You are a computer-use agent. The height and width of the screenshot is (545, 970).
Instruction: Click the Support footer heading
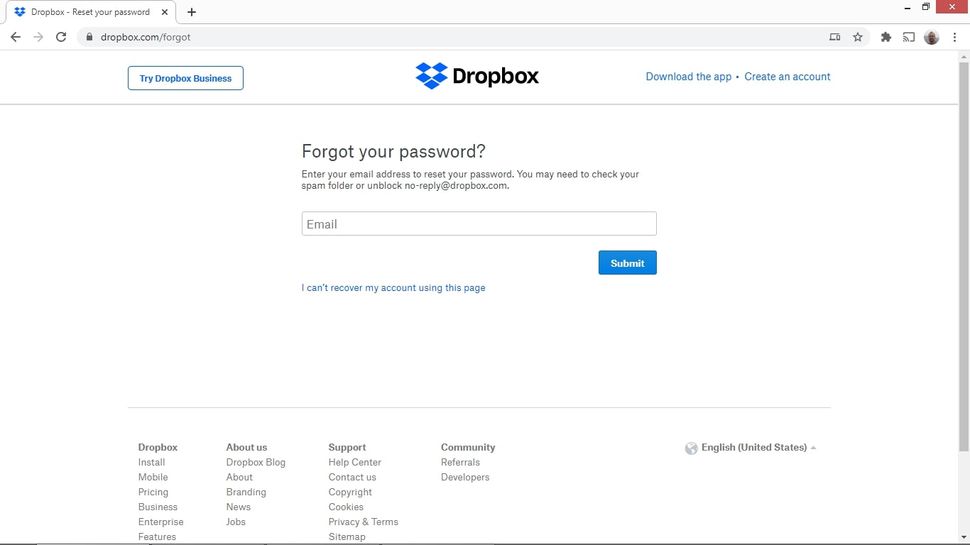point(347,447)
